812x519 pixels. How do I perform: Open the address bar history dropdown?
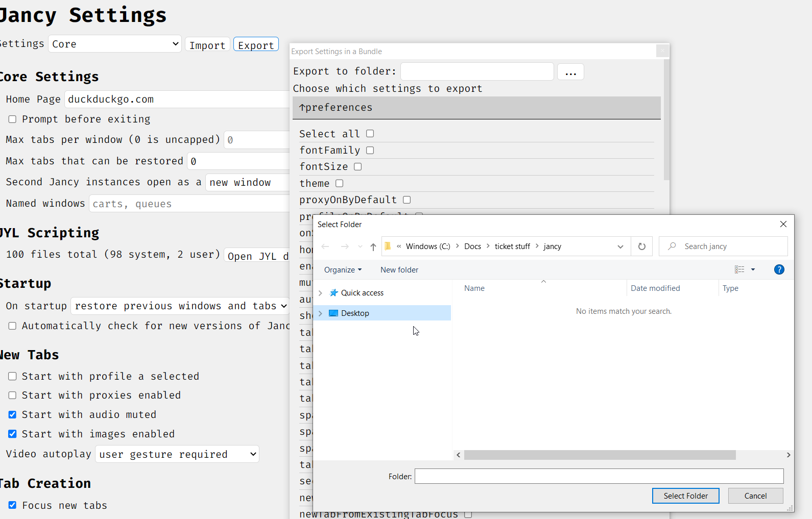pyautogui.click(x=620, y=246)
